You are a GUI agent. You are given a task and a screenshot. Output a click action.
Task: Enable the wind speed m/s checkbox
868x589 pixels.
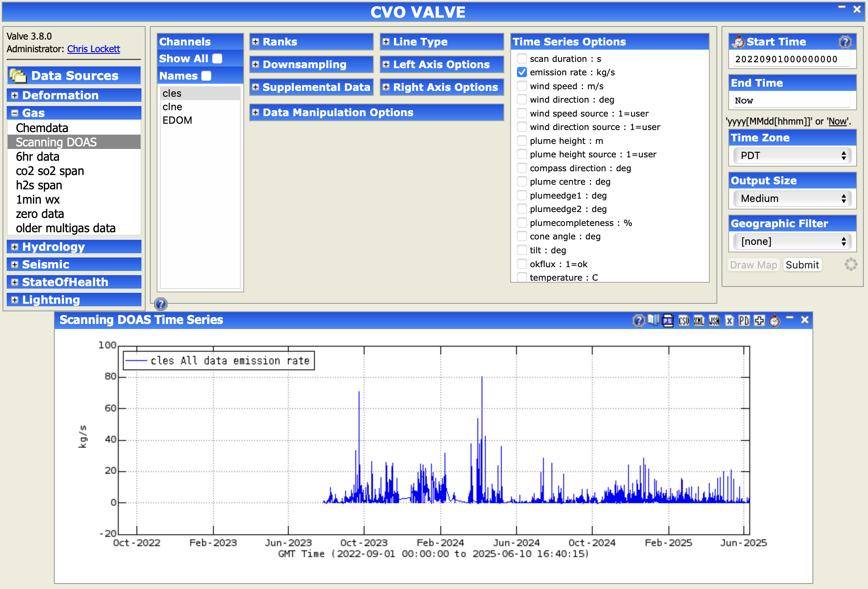[522, 86]
